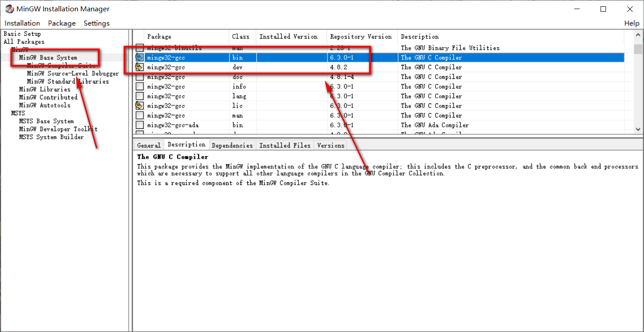
Task: Click the 'dev' class cell
Action: [237, 67]
